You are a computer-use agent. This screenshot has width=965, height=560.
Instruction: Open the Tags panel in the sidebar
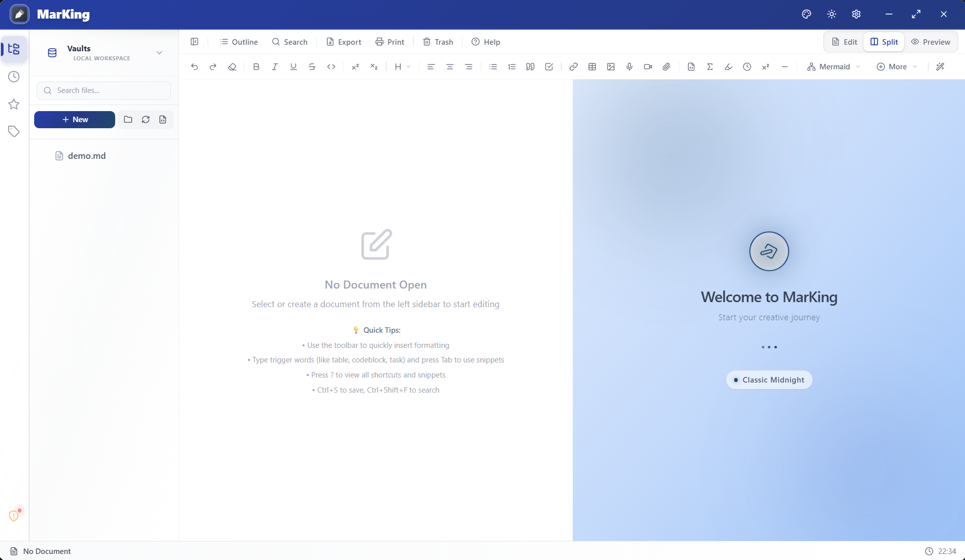[14, 131]
